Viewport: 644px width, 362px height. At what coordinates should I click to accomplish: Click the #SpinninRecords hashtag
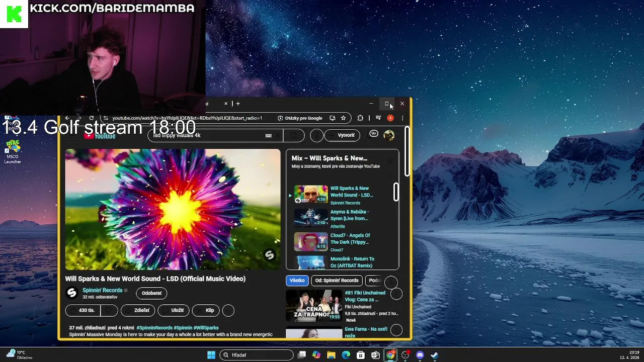point(154,328)
